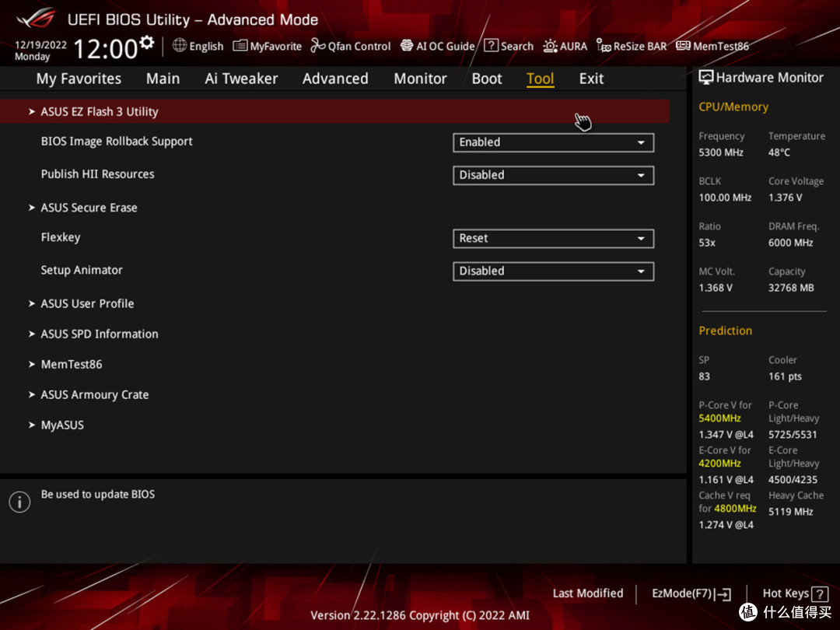Switch to My Favorites tab
Image resolution: width=840 pixels, height=630 pixels.
(x=79, y=79)
